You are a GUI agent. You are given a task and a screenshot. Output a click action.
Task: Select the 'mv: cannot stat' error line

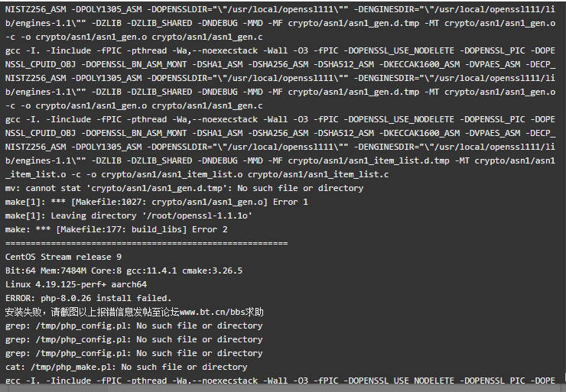184,188
